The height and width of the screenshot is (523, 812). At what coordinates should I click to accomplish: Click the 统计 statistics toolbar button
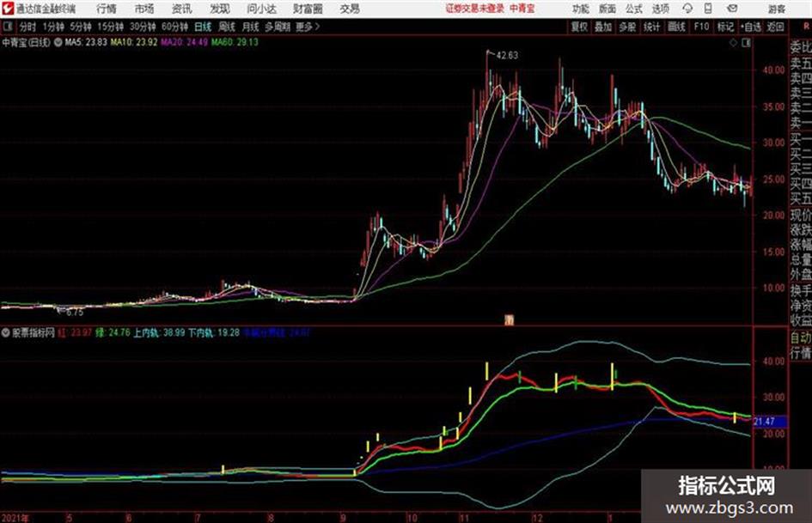pyautogui.click(x=652, y=27)
